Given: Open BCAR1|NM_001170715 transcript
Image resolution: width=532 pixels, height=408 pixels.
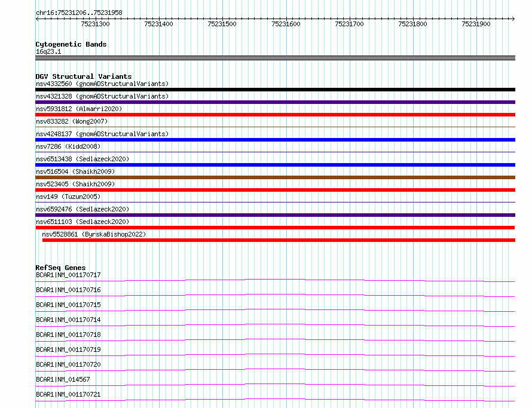Looking at the screenshot, I should (x=68, y=305).
